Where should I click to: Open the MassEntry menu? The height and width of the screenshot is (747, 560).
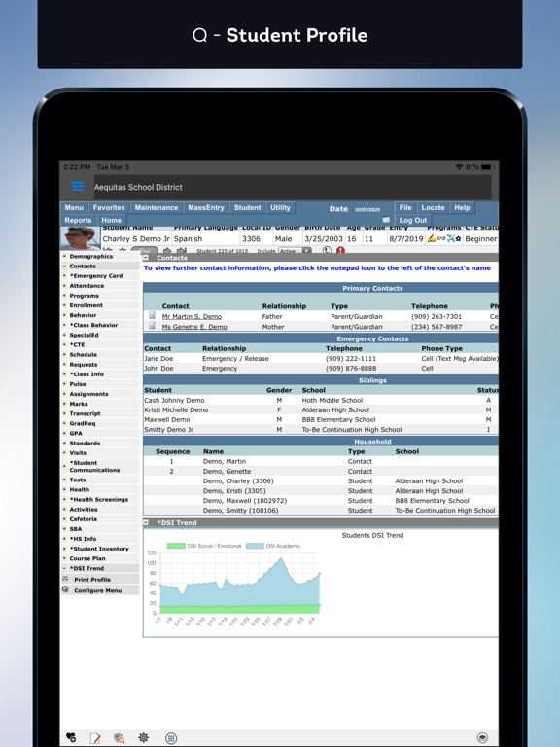tap(206, 208)
